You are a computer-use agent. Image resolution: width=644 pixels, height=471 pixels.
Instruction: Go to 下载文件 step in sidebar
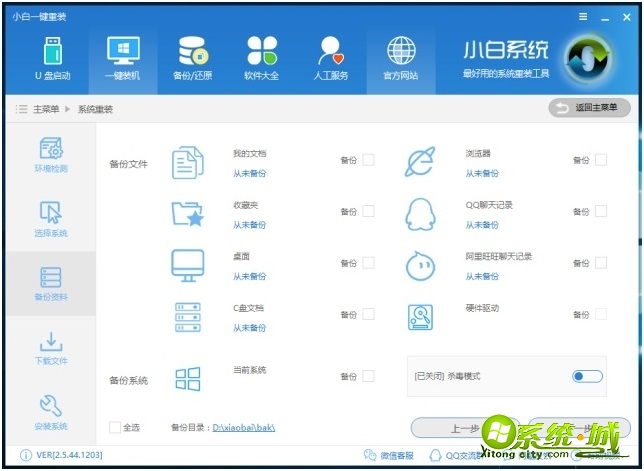pos(51,348)
